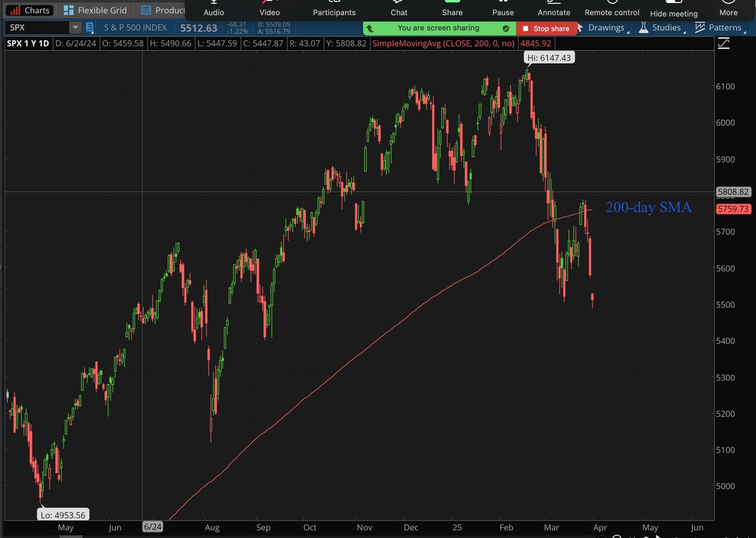Pause the Zoom screen share
The height and width of the screenshot is (538, 756).
click(503, 9)
